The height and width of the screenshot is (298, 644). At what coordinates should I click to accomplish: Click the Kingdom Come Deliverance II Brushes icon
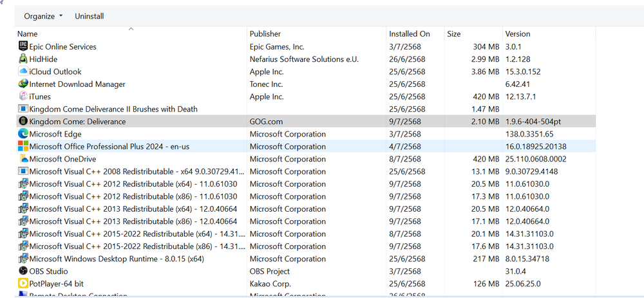point(23,109)
